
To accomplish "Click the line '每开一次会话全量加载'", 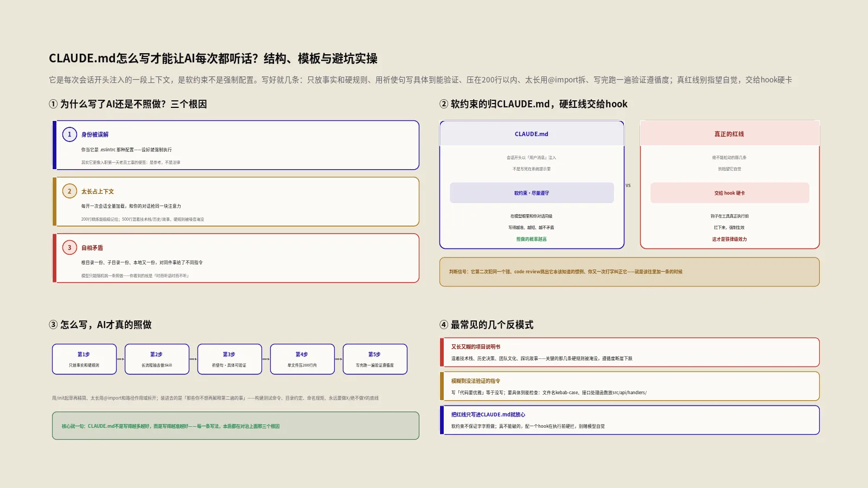I will 131,206.
